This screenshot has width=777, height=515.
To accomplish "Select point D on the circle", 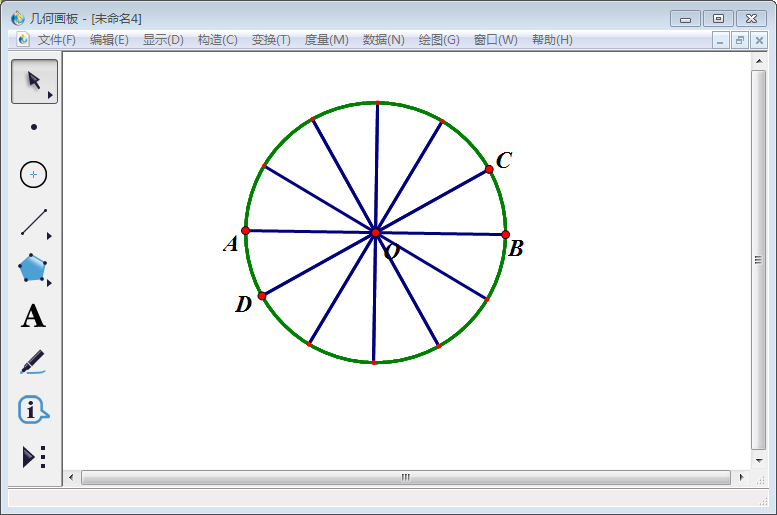I will (262, 296).
